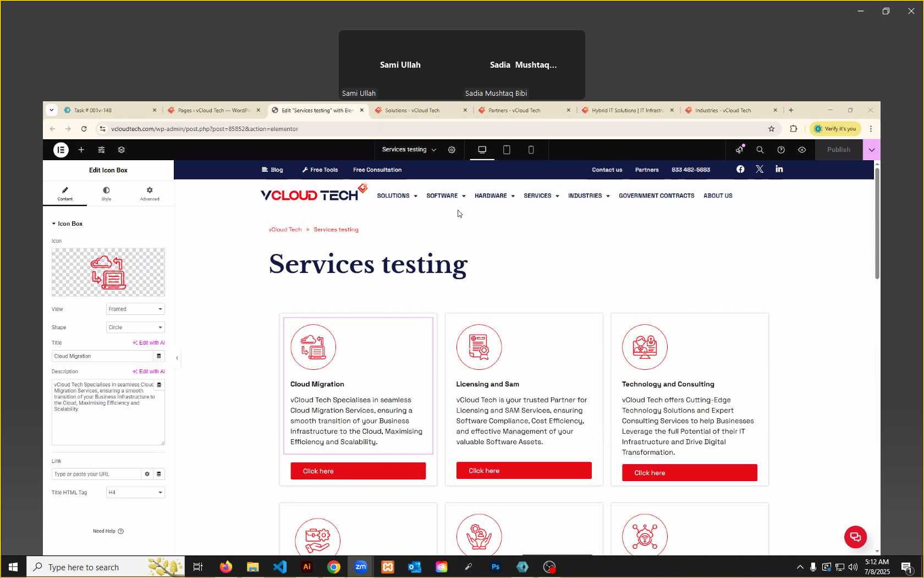924x578 pixels.
Task: Open Chrome tab search dropdown
Action: pyautogui.click(x=51, y=110)
